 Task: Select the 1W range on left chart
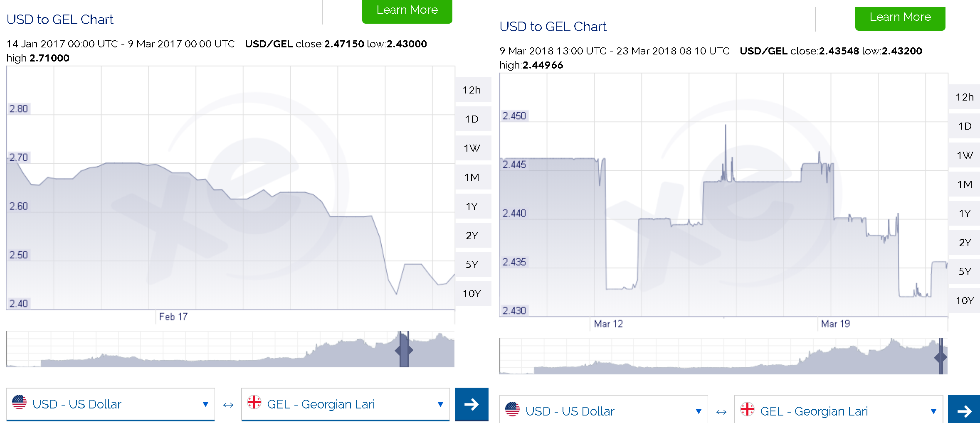point(472,148)
